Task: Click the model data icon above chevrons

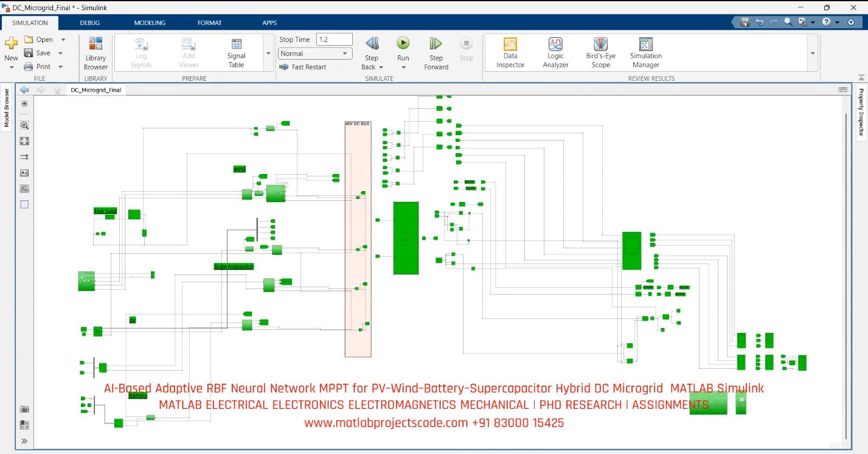Action: point(24,425)
